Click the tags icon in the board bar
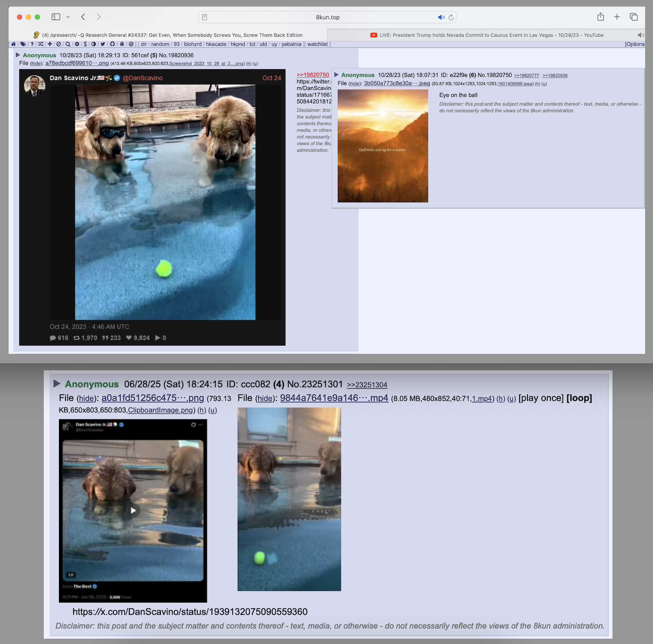This screenshot has height=644, width=653. coord(23,44)
